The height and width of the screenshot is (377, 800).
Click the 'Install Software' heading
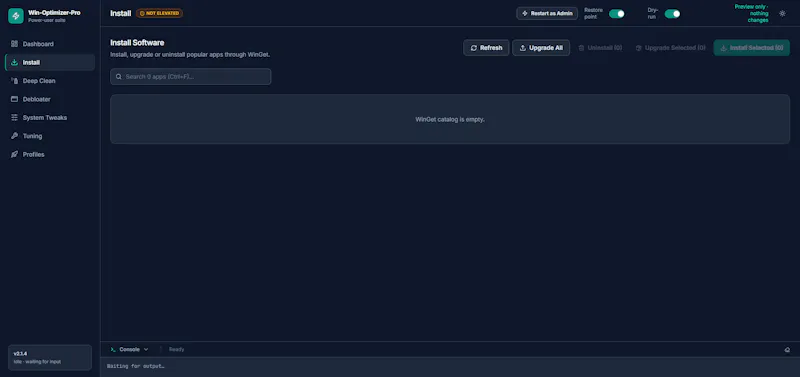(137, 43)
